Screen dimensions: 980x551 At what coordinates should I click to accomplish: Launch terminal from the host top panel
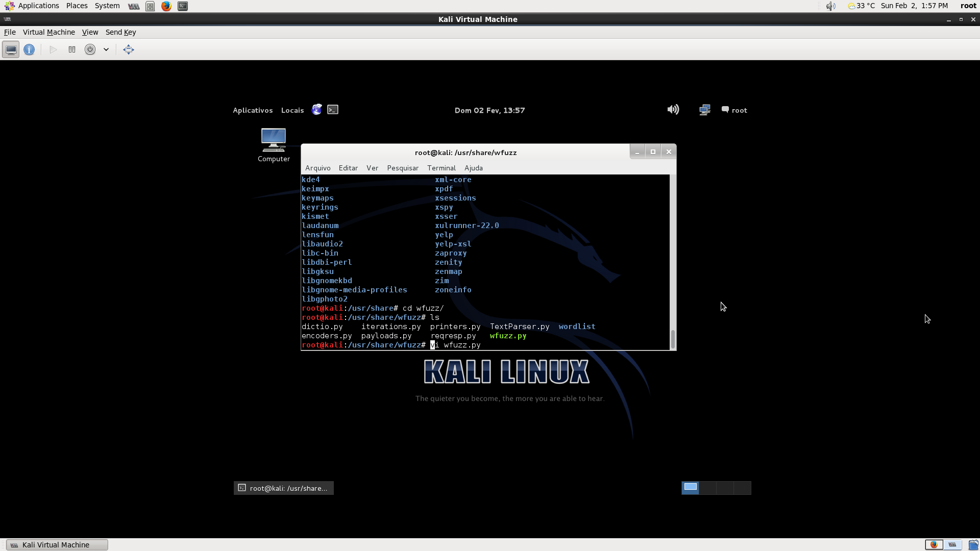[x=183, y=6]
